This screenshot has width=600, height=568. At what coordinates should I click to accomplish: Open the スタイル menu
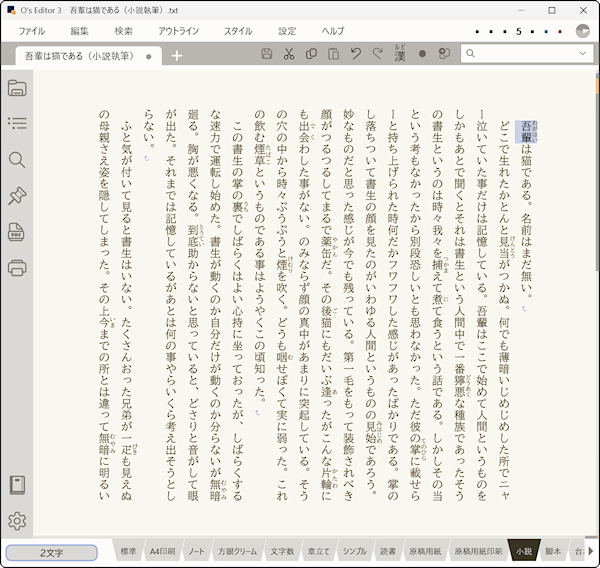pyautogui.click(x=238, y=31)
